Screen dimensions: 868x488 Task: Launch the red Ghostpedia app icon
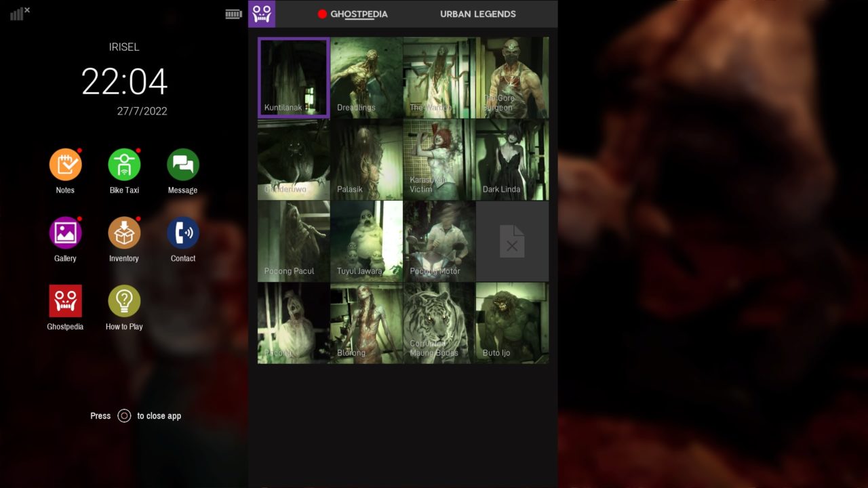pyautogui.click(x=65, y=301)
